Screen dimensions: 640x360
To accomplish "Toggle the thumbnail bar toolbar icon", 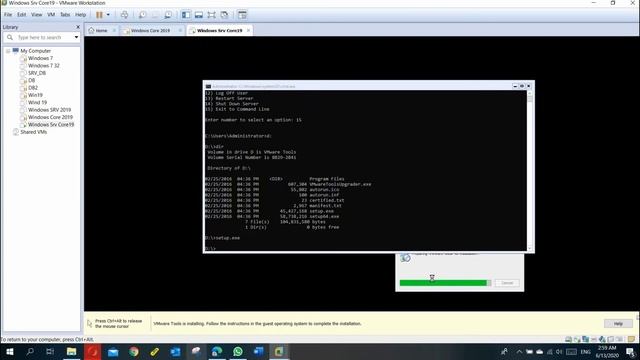I will coord(199,15).
